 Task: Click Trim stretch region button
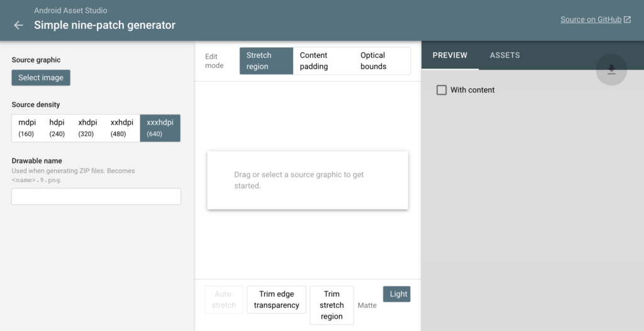pos(331,305)
